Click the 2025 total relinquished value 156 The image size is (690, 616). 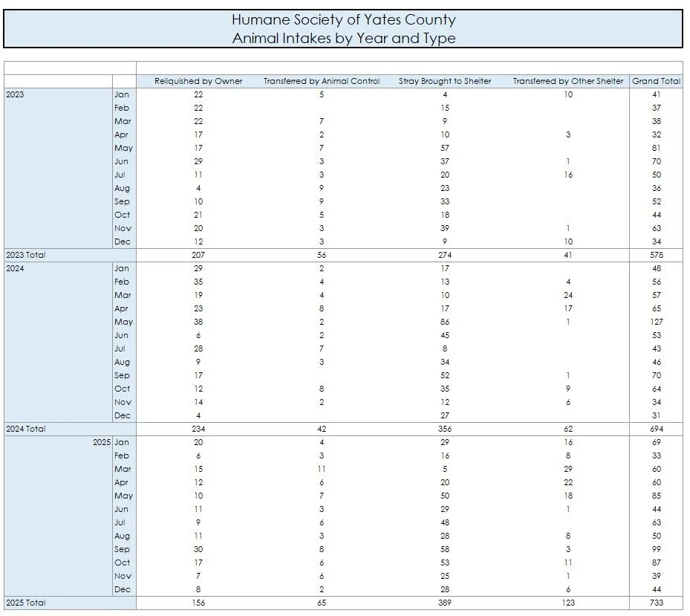coord(198,603)
